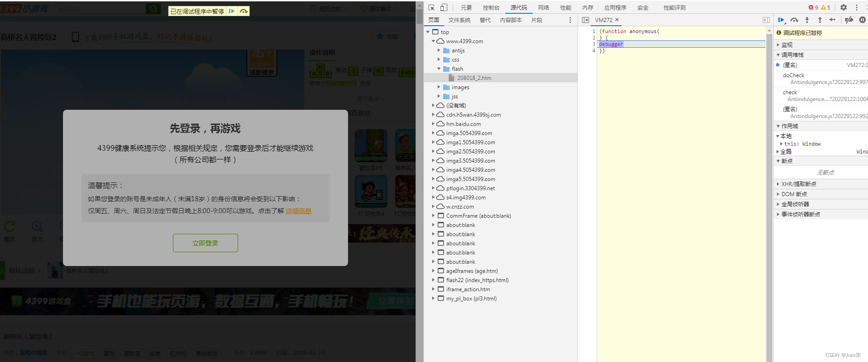Screen dimensions: 868x362
Task: Collapse the top tree node
Action: tap(428, 32)
